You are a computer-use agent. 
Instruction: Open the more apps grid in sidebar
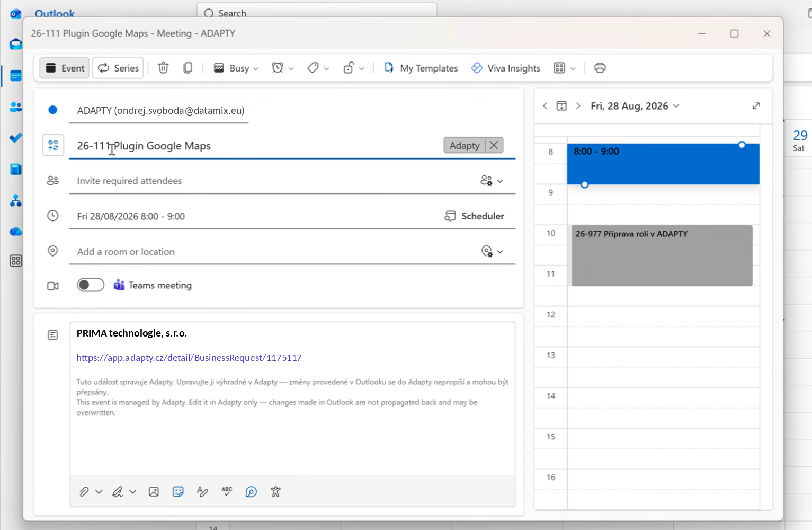[x=16, y=261]
